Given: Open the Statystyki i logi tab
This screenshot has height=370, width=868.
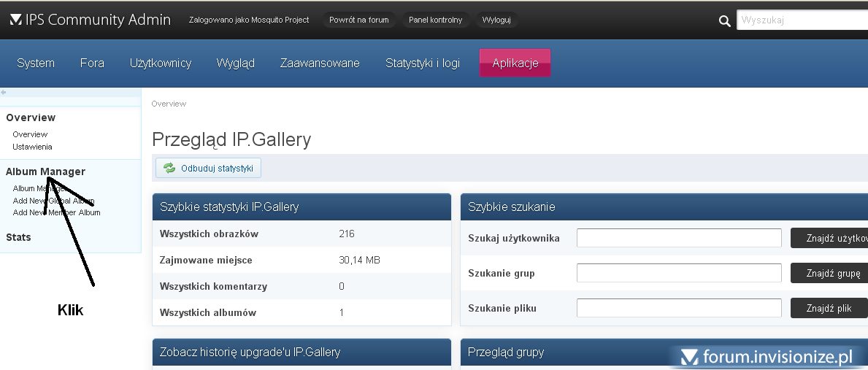Looking at the screenshot, I should (x=423, y=63).
